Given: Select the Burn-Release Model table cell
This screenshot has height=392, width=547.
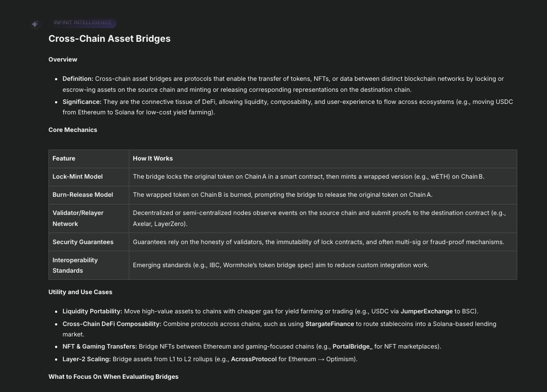Looking at the screenshot, I should [83, 195].
